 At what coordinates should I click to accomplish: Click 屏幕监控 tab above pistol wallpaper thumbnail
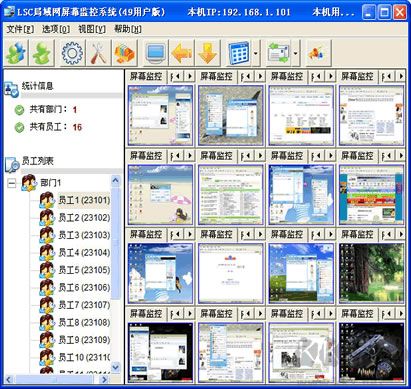[x=357, y=314]
